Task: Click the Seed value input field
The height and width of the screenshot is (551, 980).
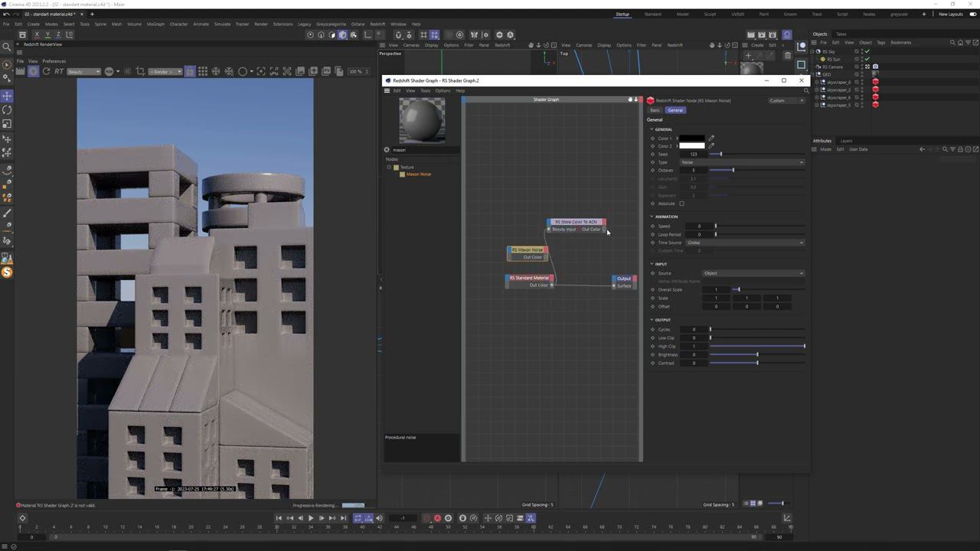Action: click(x=694, y=154)
